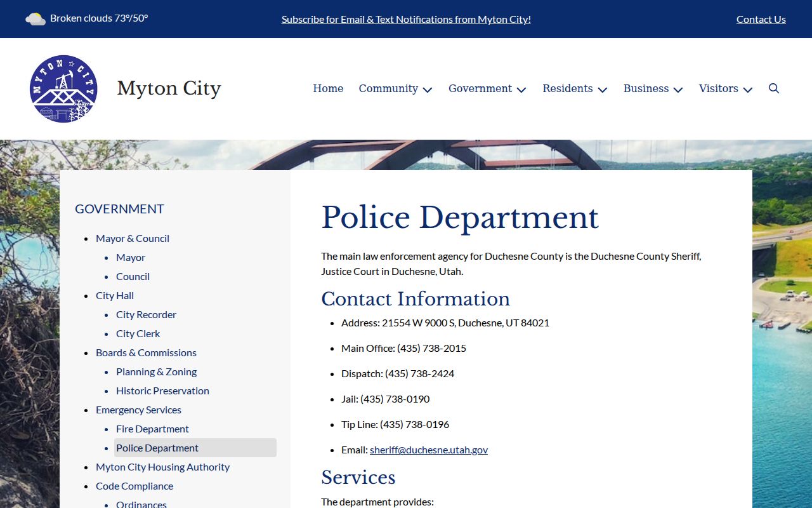The image size is (812, 508).
Task: Select Emergency Services in the sidebar
Action: click(x=138, y=410)
